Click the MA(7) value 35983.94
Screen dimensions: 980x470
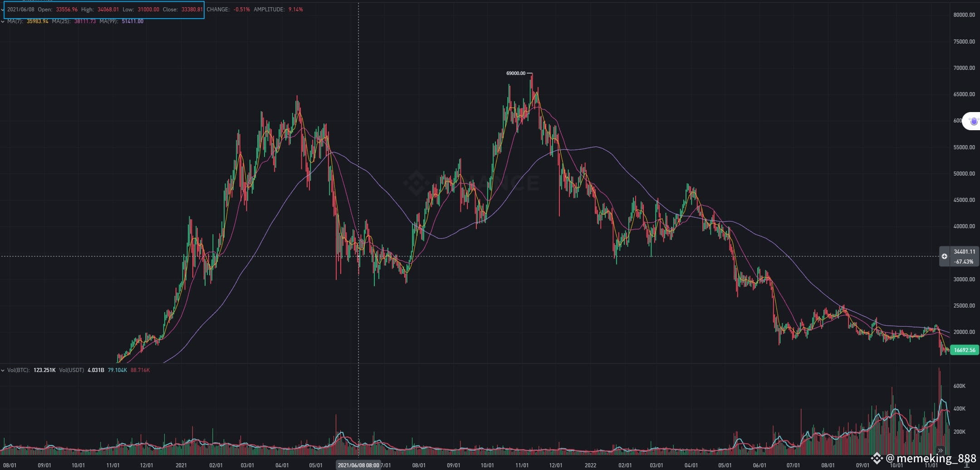38,21
